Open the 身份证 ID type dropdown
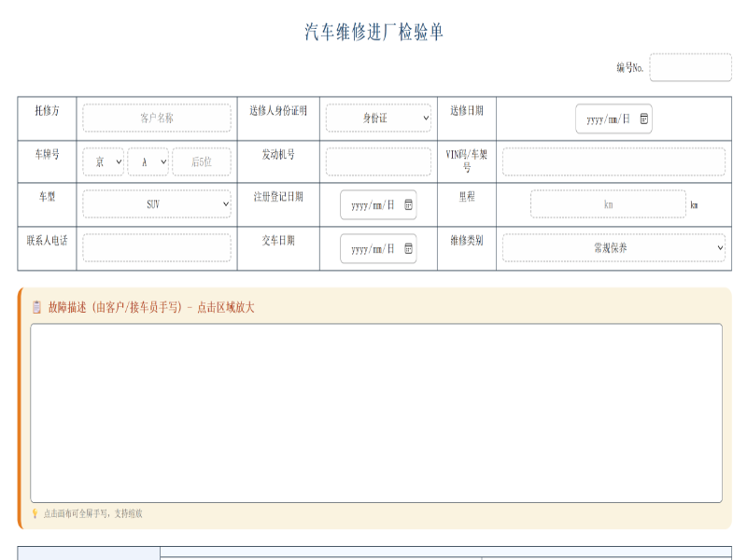The height and width of the screenshot is (560, 747). pyautogui.click(x=378, y=119)
